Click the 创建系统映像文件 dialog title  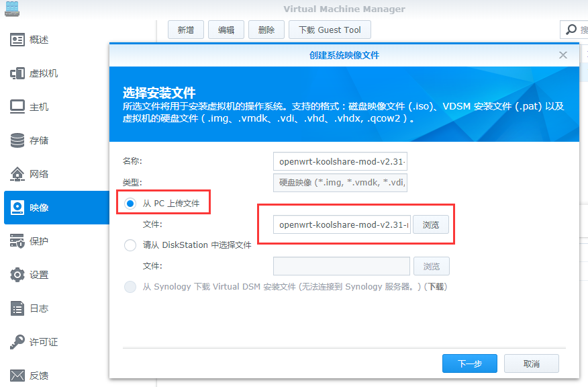344,55
